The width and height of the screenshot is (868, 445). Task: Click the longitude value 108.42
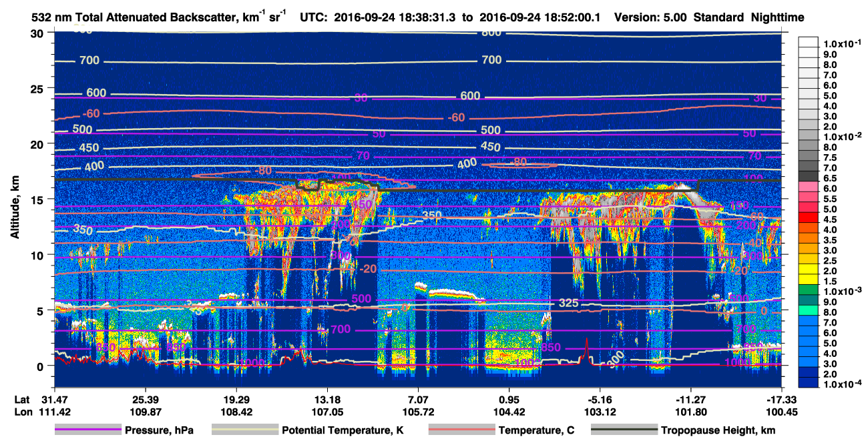click(x=236, y=412)
